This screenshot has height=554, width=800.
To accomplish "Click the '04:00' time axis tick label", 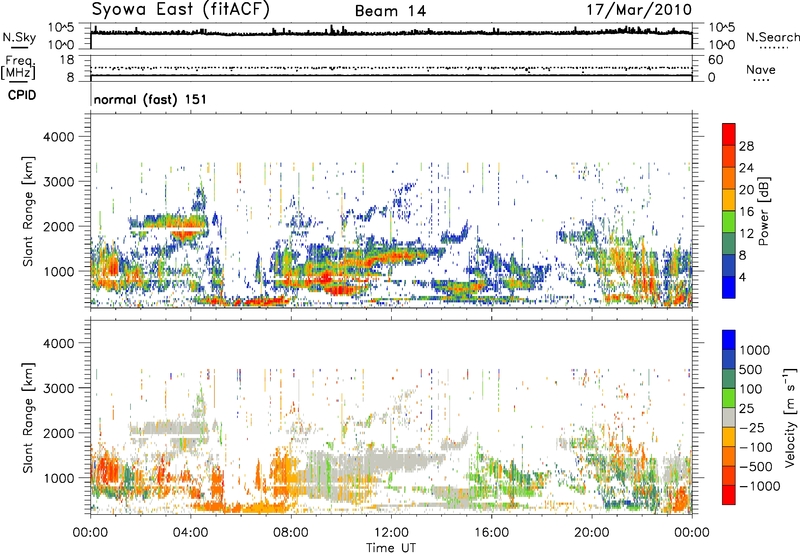I will [190, 533].
